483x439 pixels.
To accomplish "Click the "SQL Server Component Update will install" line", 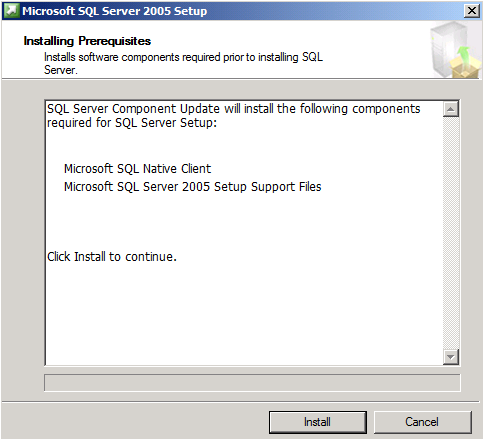I will pos(233,109).
